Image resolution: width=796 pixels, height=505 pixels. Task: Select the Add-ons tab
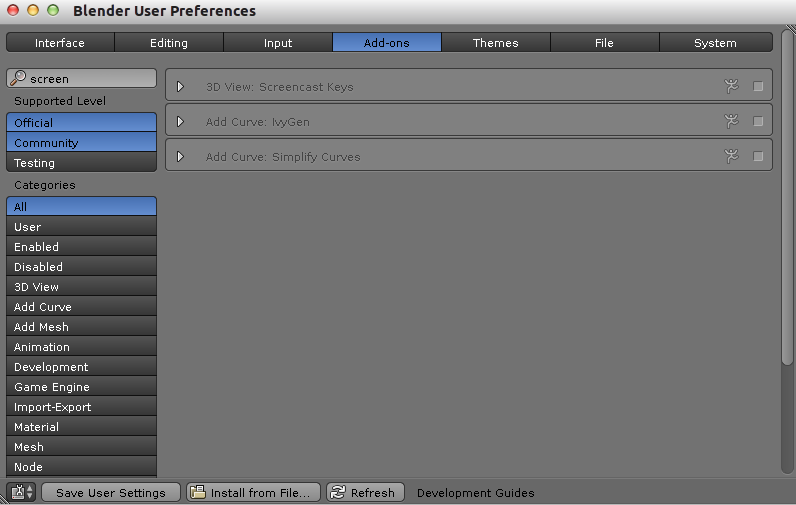point(387,43)
